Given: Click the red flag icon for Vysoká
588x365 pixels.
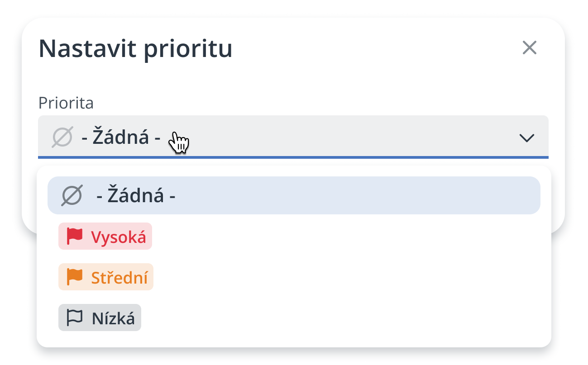Looking at the screenshot, I should click(x=75, y=236).
